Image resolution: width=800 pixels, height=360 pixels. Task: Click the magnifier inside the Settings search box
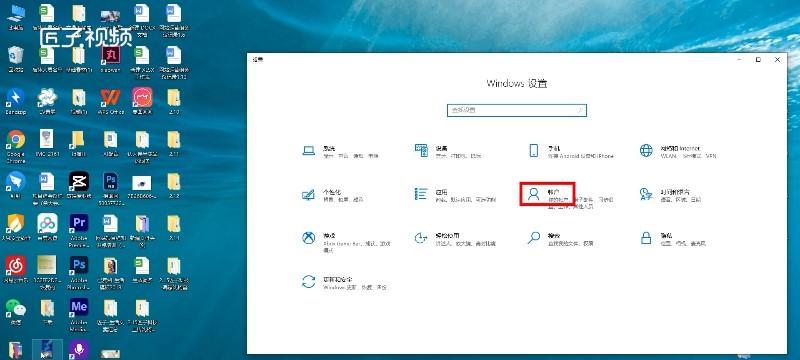[x=580, y=110]
